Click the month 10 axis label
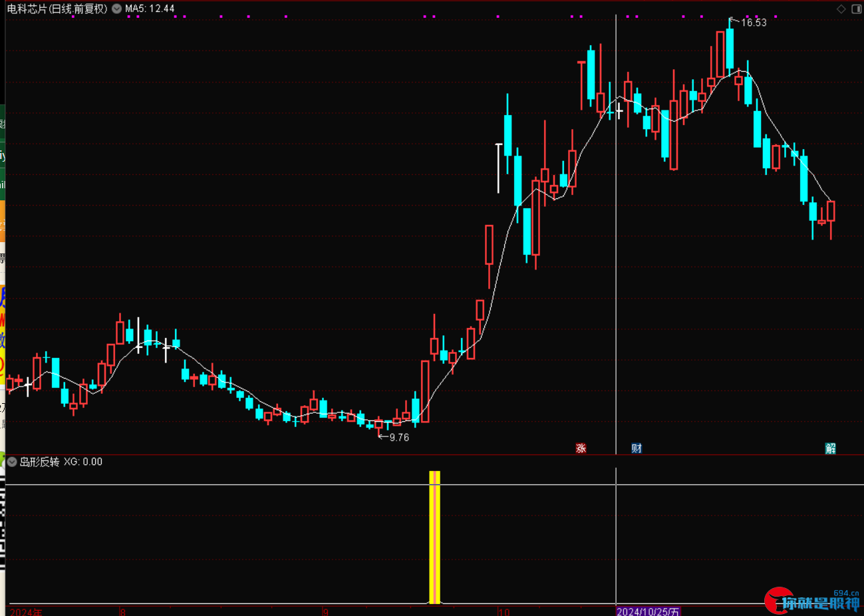This screenshot has height=616, width=864. click(504, 611)
